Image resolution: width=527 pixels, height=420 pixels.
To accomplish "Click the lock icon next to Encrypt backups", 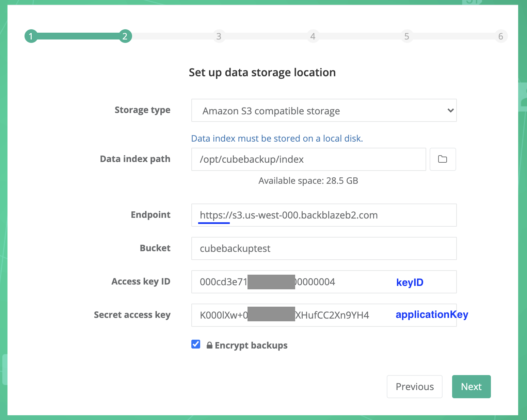I will pos(209,345).
